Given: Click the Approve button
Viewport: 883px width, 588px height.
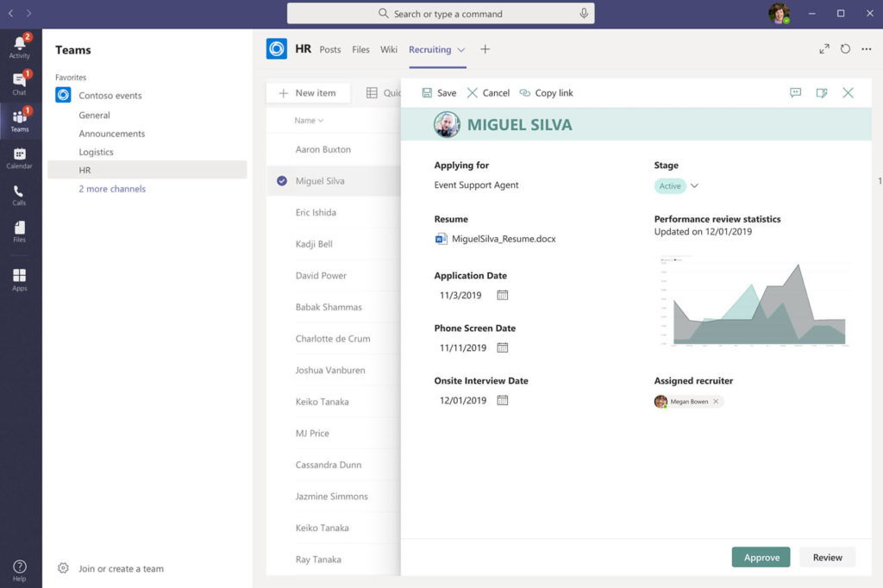Looking at the screenshot, I should pos(761,557).
